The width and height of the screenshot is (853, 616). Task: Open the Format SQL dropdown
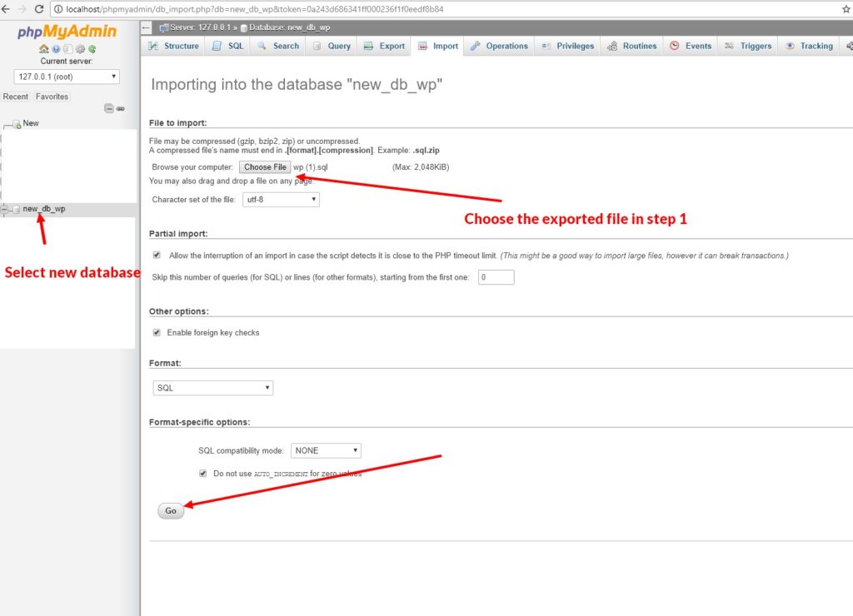213,388
